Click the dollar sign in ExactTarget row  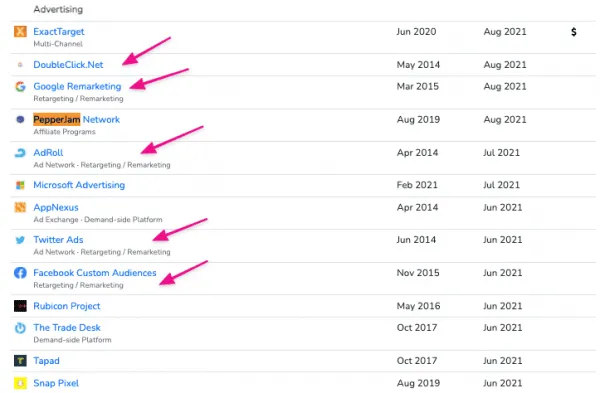pyautogui.click(x=574, y=32)
